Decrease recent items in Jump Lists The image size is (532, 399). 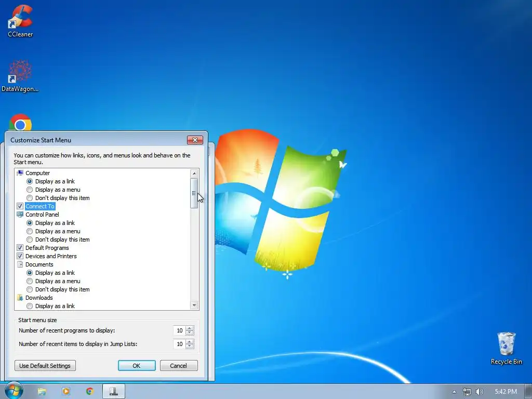pos(190,347)
